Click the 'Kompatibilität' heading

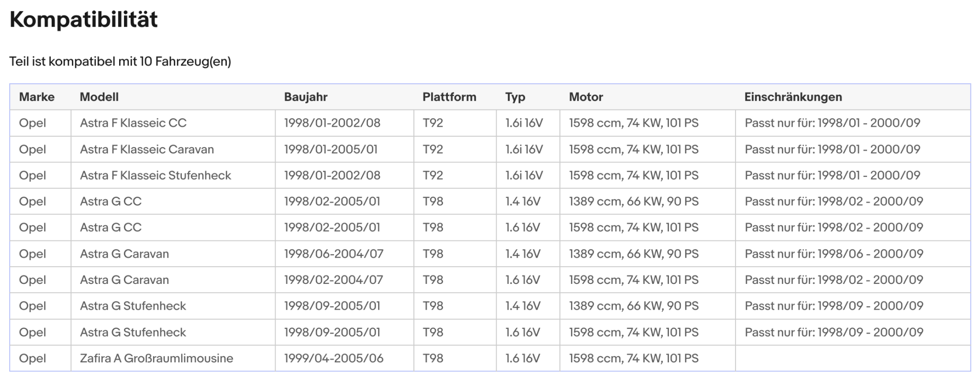(x=84, y=20)
